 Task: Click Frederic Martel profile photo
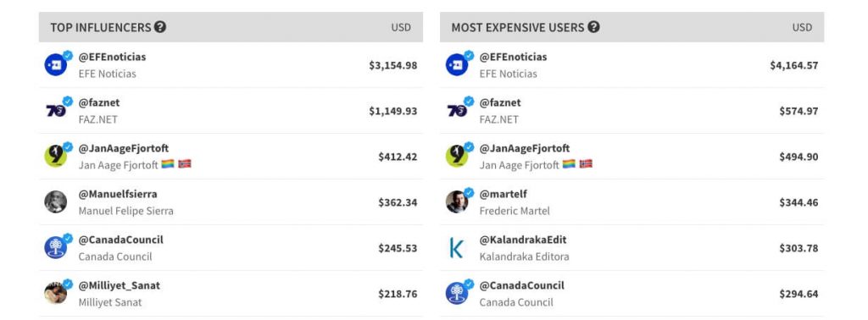click(457, 201)
